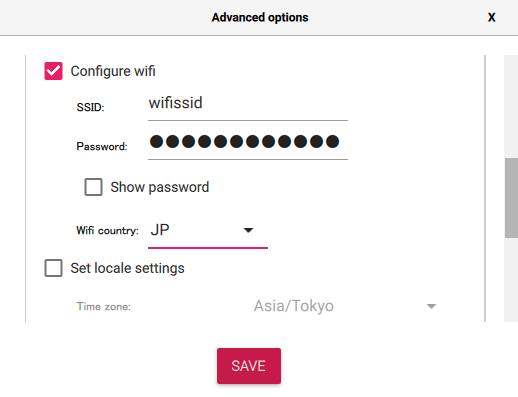Tick the Set locale settings checkbox
This screenshot has height=397, width=518.
coord(53,268)
